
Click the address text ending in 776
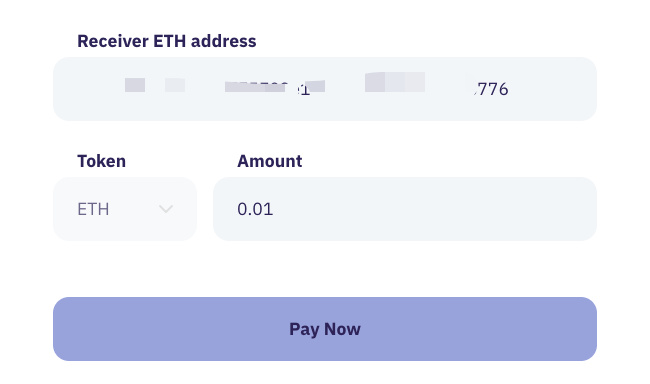click(492, 89)
